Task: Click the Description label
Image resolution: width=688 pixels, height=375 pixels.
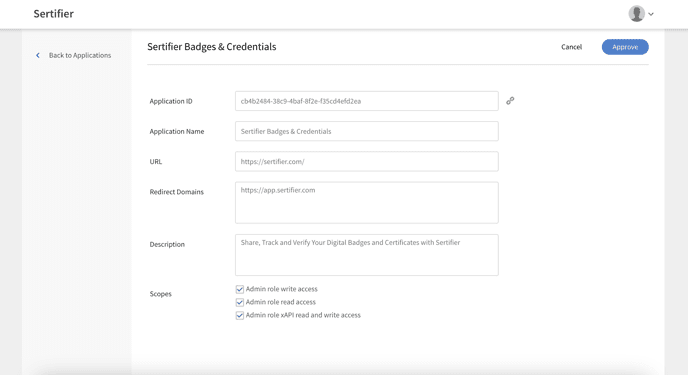Action: pos(167,244)
